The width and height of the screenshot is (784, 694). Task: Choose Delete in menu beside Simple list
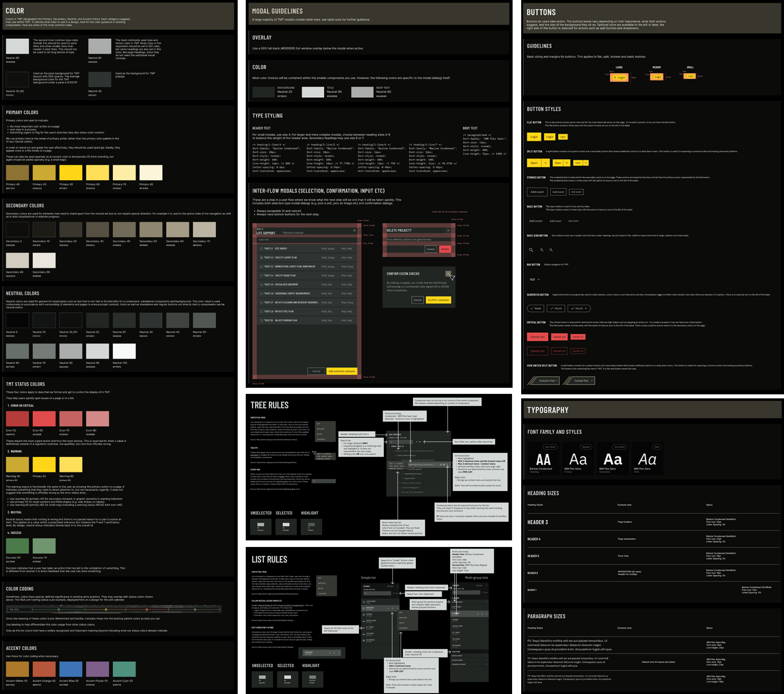pos(402,623)
